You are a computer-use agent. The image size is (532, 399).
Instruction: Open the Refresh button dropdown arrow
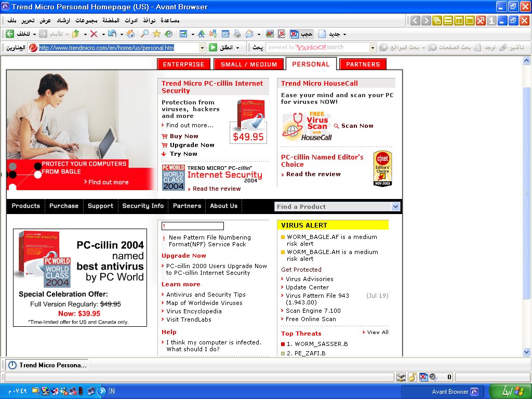tap(121, 34)
